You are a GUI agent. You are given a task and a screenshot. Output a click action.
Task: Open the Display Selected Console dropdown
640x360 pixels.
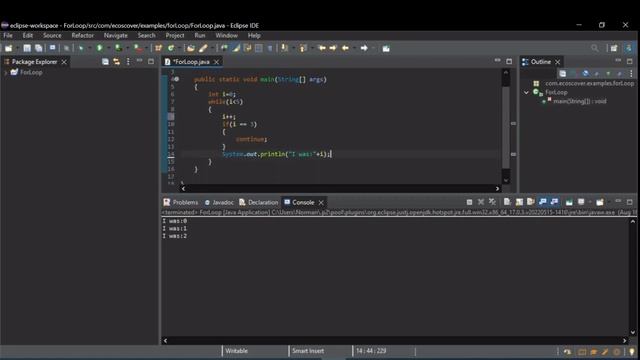(x=589, y=202)
